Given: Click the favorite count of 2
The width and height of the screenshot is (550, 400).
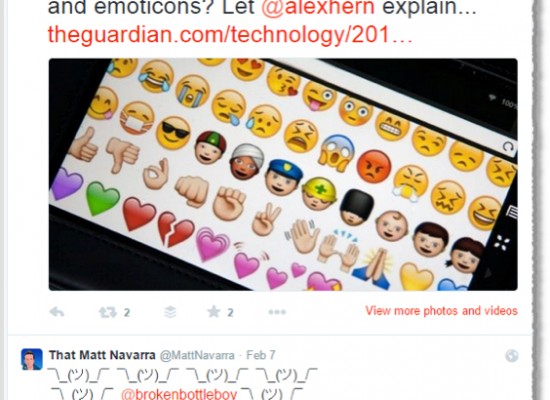Looking at the screenshot, I should 230,312.
